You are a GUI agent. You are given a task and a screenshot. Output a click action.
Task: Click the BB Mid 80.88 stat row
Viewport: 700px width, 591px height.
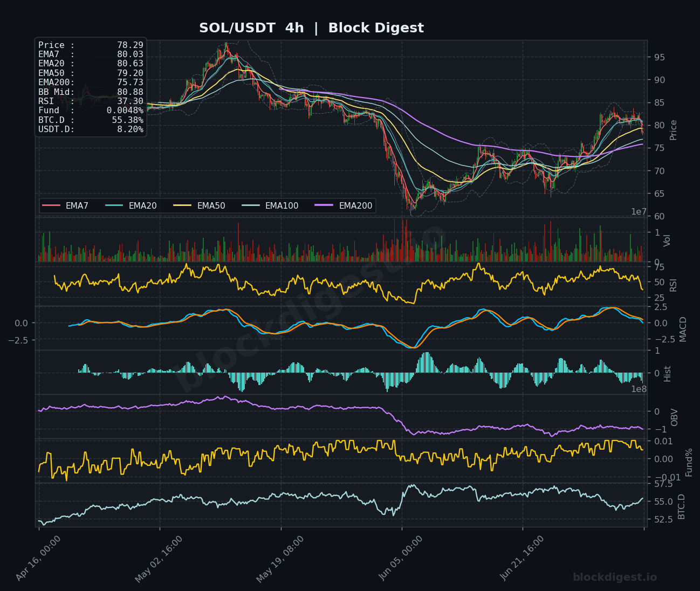(91, 92)
